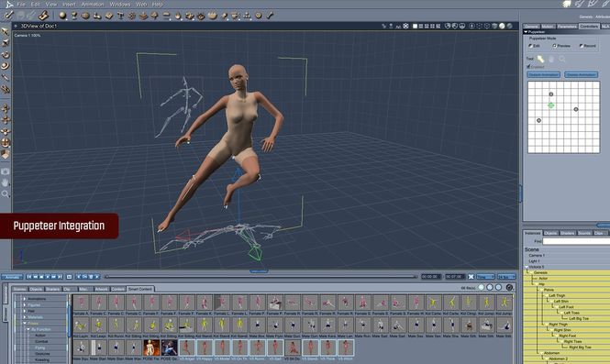Viewport: 610px width, 364px height.
Task: Select Puppeteer Edit mode radio button
Action: (530, 46)
